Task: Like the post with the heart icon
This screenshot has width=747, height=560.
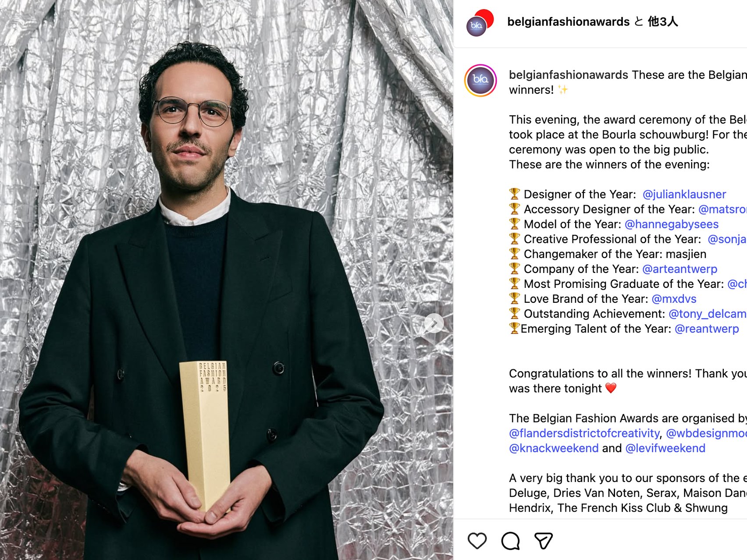Action: [477, 541]
